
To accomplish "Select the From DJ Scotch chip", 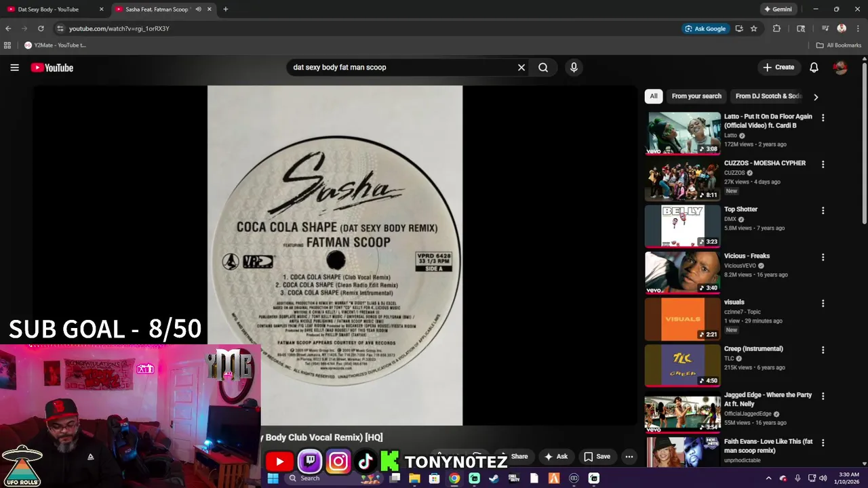I will pos(768,96).
